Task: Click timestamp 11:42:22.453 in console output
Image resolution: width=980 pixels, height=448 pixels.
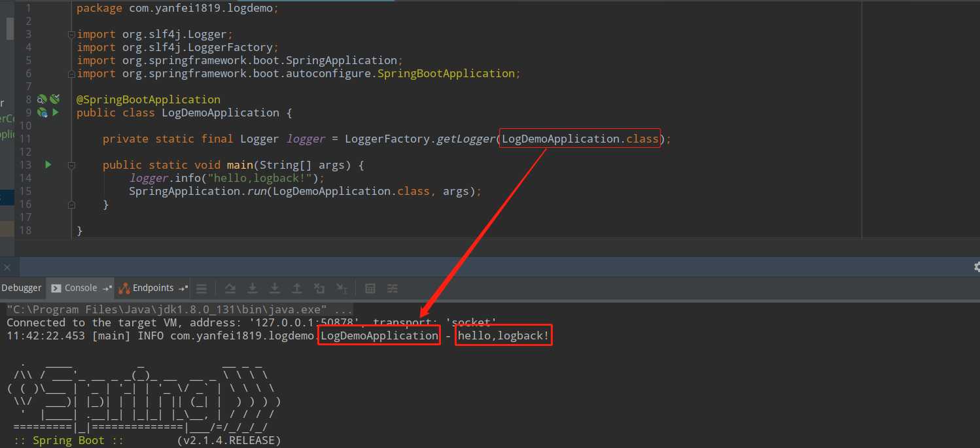Action: point(46,336)
